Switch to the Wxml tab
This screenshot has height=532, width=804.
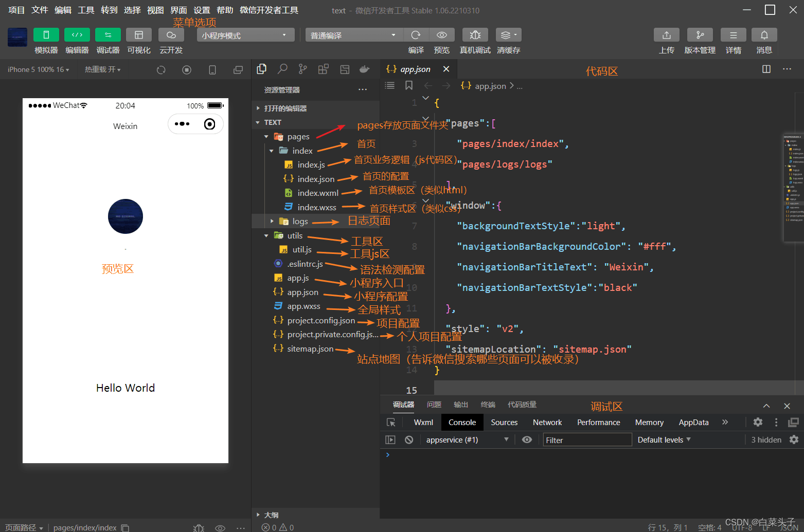click(423, 422)
